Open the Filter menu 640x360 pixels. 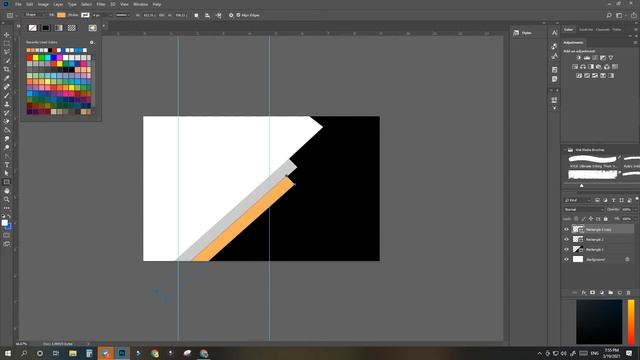pyautogui.click(x=101, y=4)
